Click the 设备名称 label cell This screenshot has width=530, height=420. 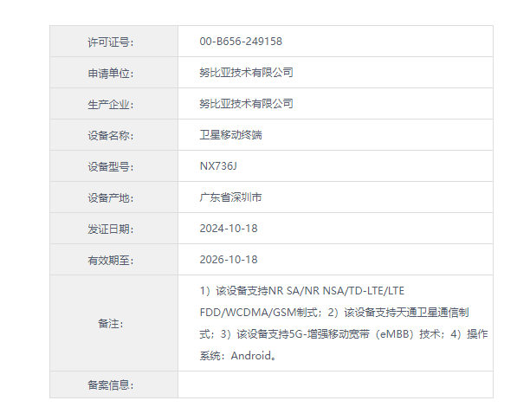click(x=114, y=135)
